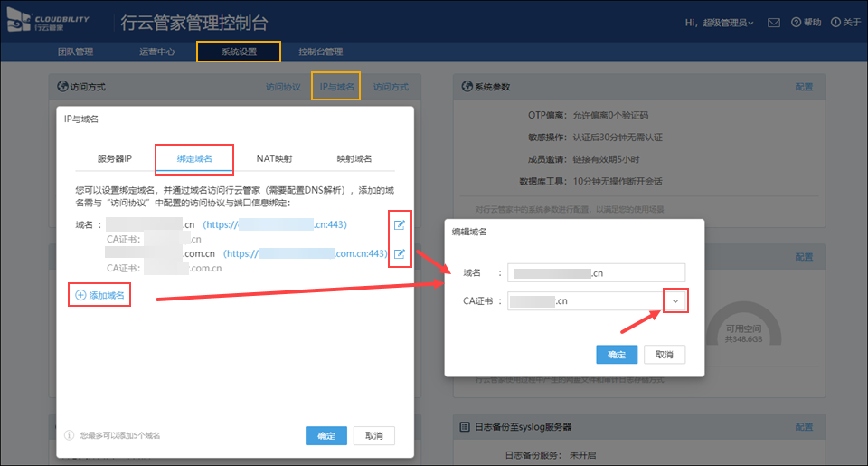The height and width of the screenshot is (466, 868).
Task: Open 帮助 help icon in header
Action: coord(796,23)
